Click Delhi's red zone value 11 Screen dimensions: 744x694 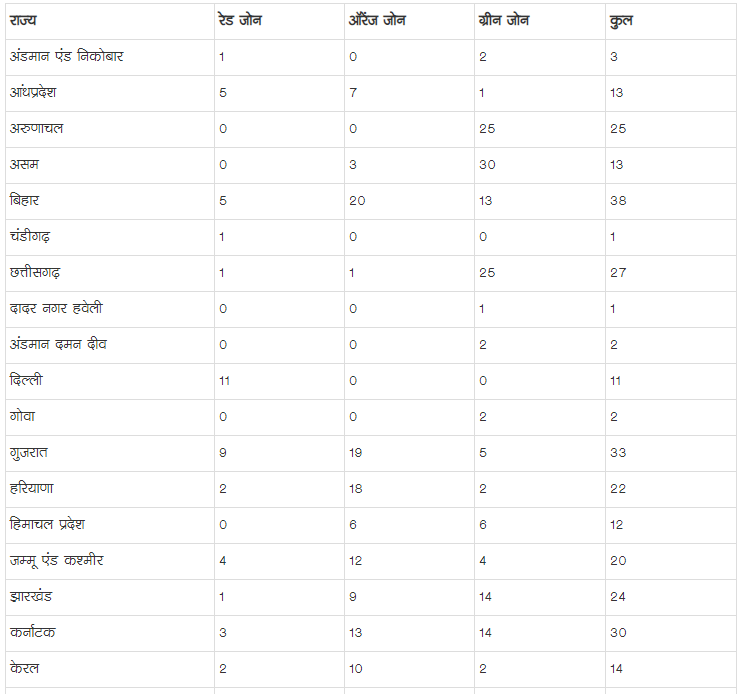[224, 381]
